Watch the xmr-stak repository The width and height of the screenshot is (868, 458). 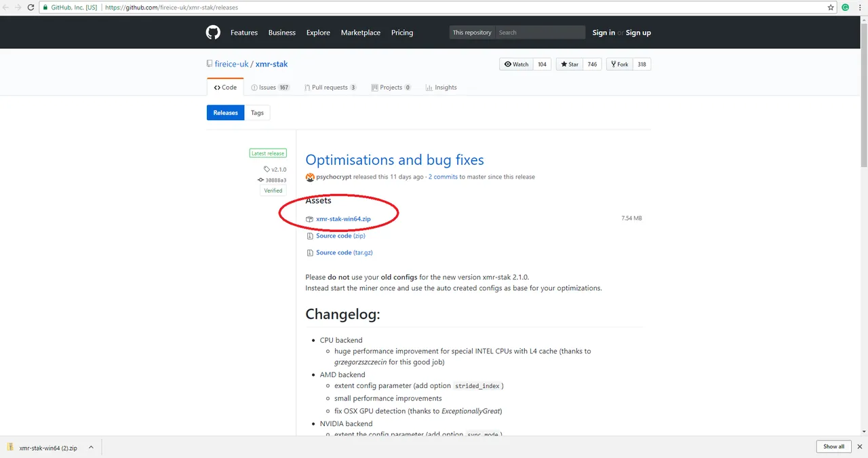516,64
